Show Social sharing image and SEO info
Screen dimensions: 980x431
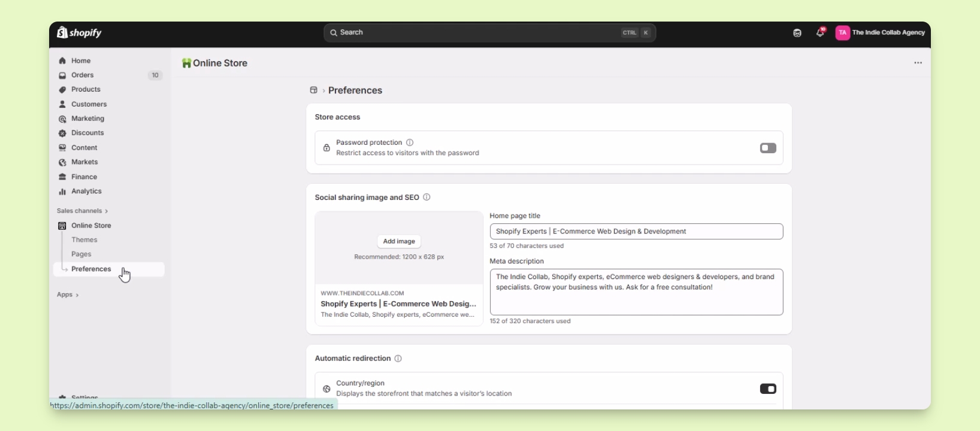(427, 198)
